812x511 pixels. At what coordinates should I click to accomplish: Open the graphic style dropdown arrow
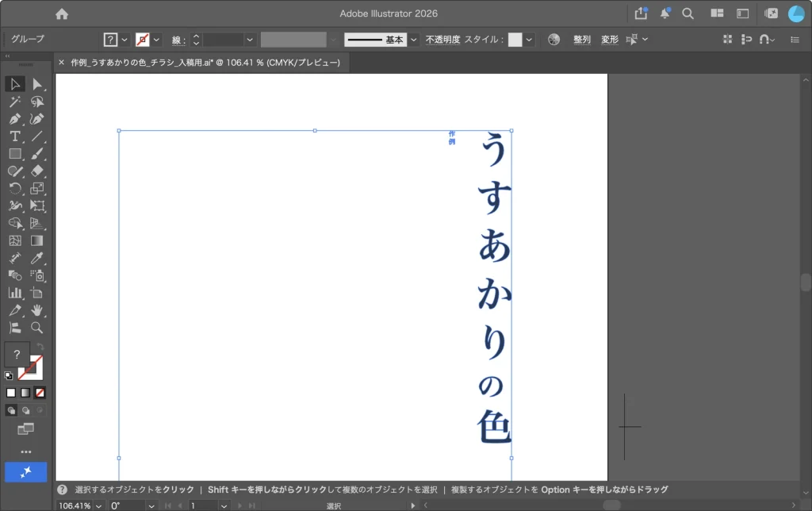529,40
